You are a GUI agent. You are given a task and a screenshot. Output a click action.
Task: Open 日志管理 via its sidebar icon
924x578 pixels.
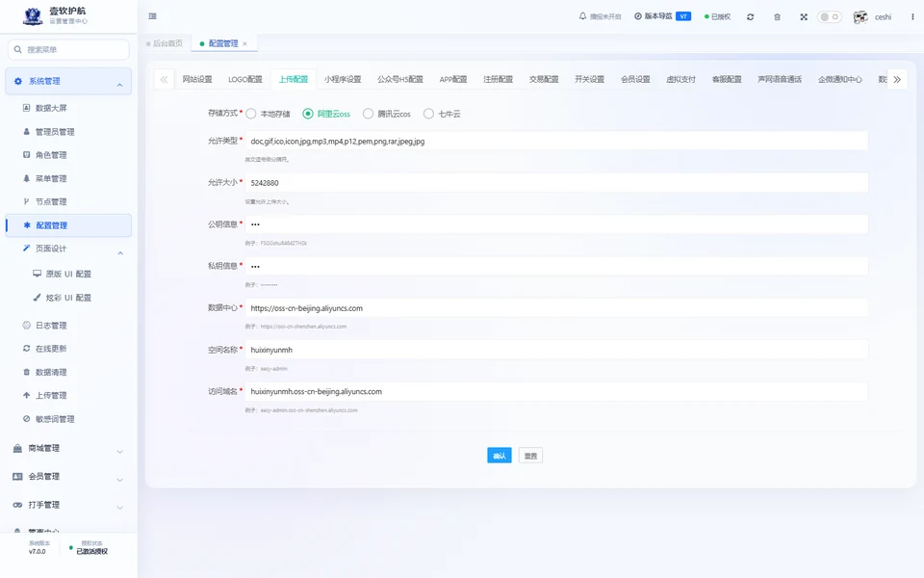[x=26, y=325]
